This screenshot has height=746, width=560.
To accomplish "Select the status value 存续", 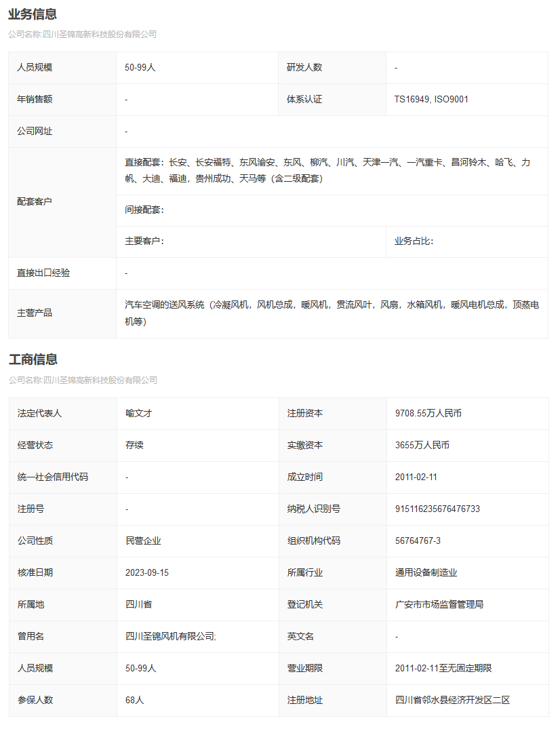I will (x=135, y=446).
